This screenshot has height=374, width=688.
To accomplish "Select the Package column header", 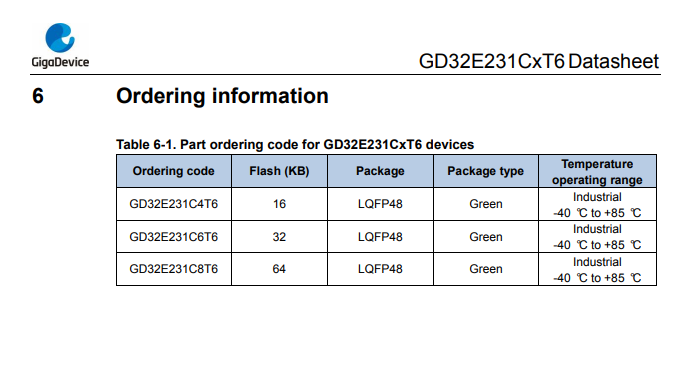I will click(380, 171).
